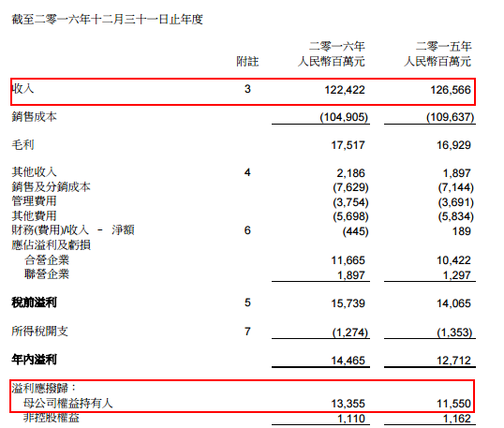Click note number 6 for 財務費用
This screenshot has width=504, height=428.
247,230
